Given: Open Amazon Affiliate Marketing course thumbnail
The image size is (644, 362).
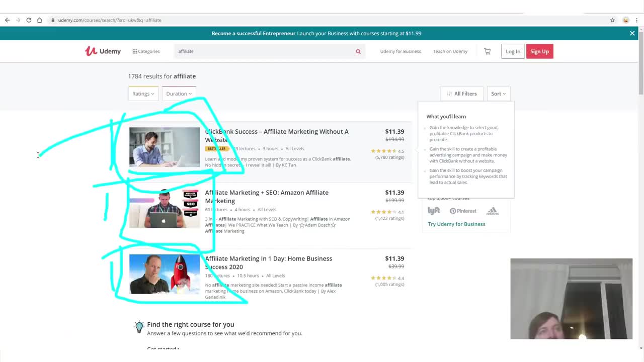Looking at the screenshot, I should click(165, 208).
